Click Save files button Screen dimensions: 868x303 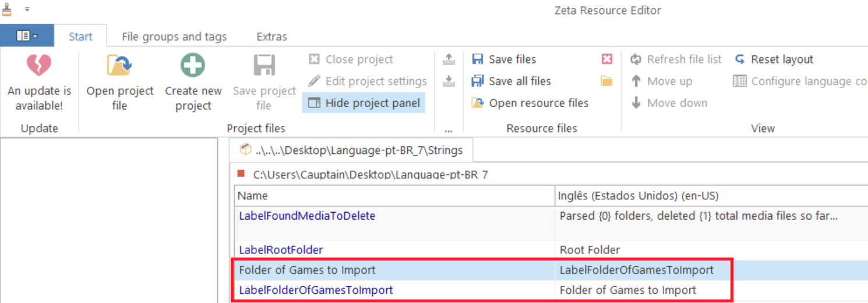click(x=504, y=59)
